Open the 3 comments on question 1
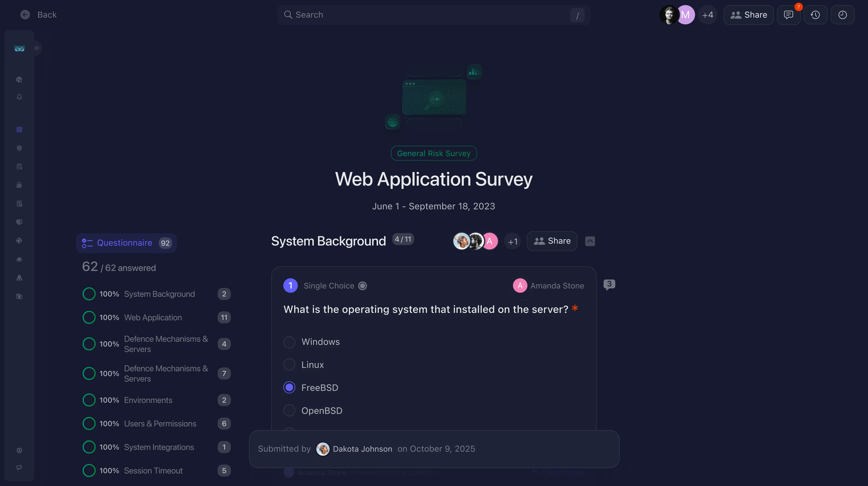The image size is (868, 486). [609, 284]
